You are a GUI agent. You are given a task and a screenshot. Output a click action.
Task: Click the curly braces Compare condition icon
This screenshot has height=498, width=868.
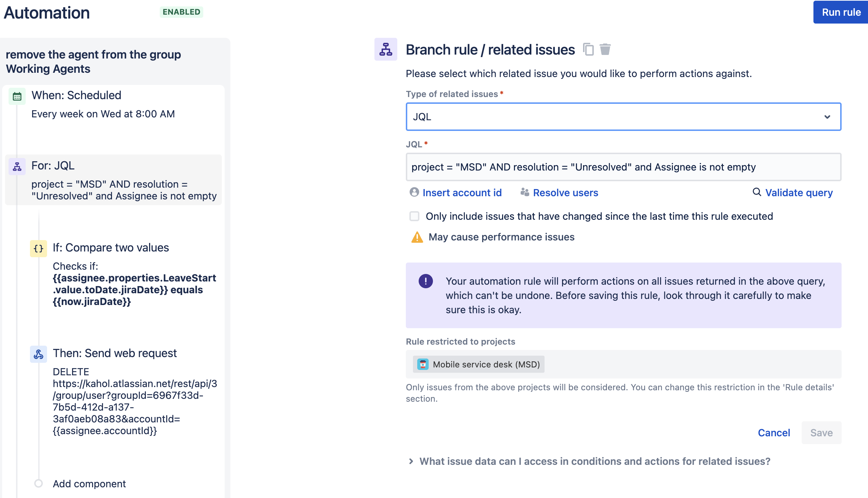point(39,249)
